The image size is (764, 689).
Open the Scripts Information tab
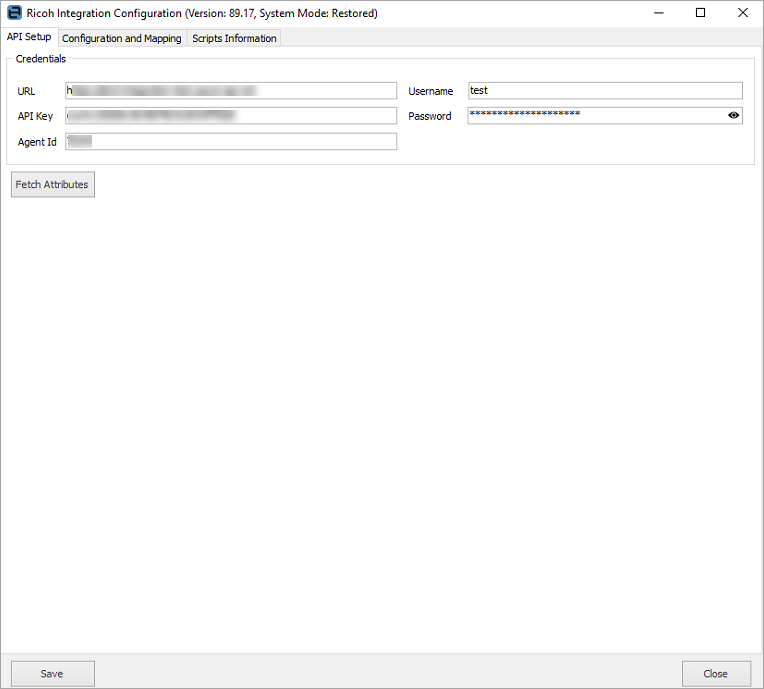coord(234,38)
